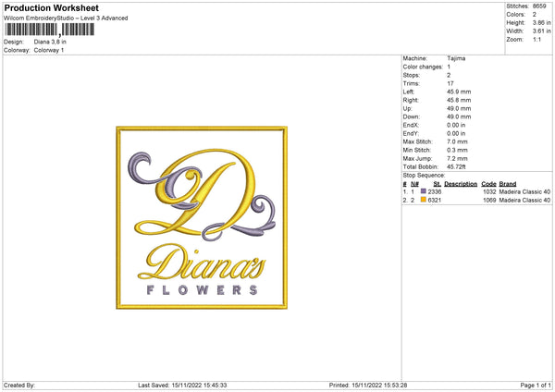Click the Brand column header

pos(508,184)
